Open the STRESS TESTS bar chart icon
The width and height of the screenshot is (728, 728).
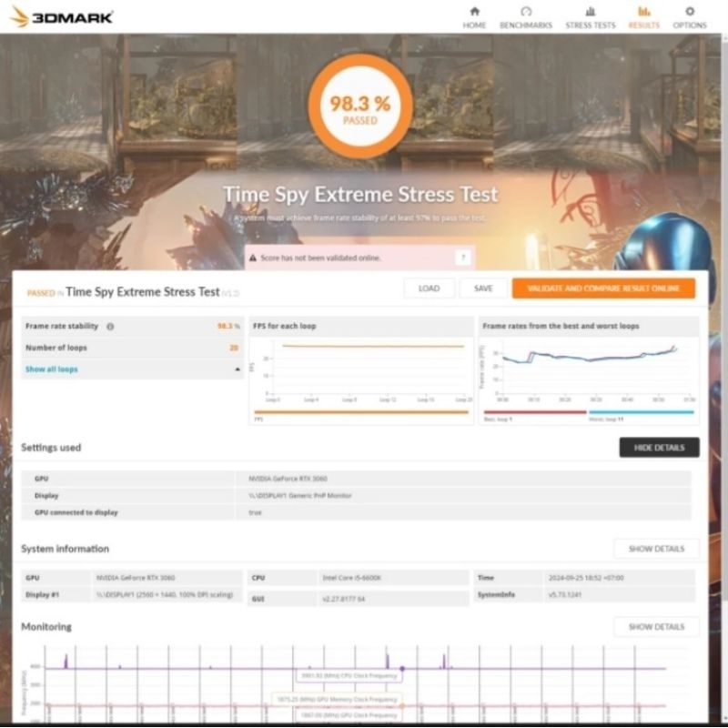tap(590, 11)
